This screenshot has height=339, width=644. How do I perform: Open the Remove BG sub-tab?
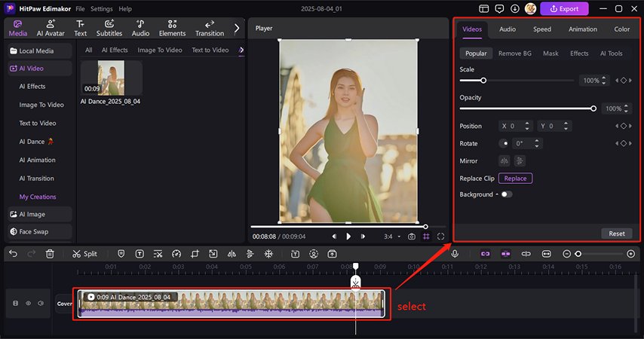pyautogui.click(x=514, y=53)
